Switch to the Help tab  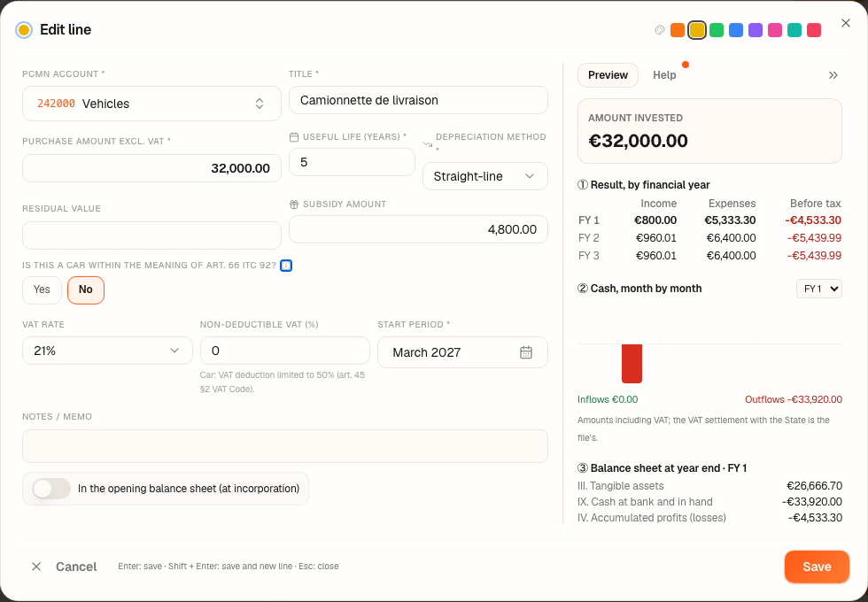click(x=664, y=75)
